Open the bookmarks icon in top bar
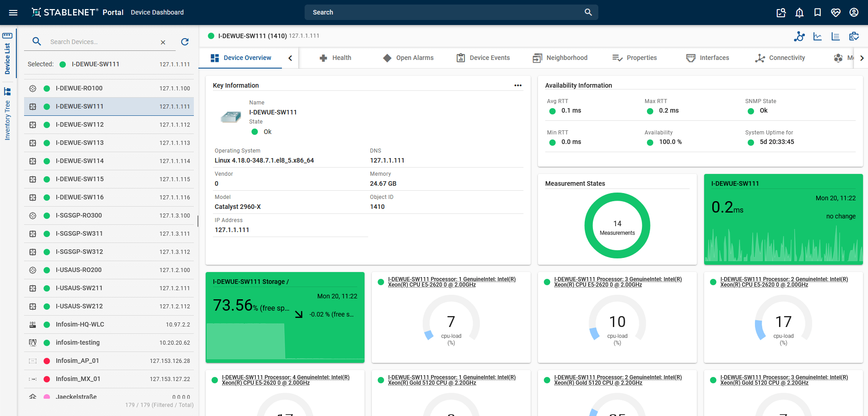This screenshot has width=868, height=416. pyautogui.click(x=818, y=12)
